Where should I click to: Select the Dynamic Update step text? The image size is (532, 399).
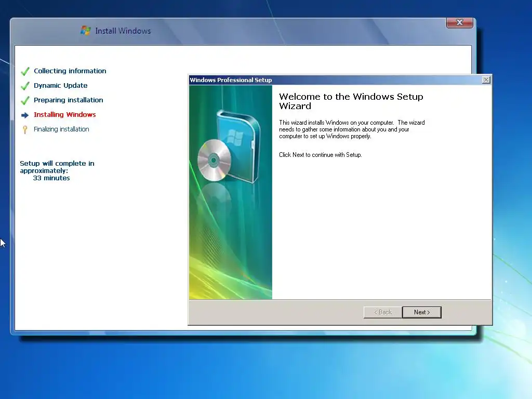(x=60, y=86)
